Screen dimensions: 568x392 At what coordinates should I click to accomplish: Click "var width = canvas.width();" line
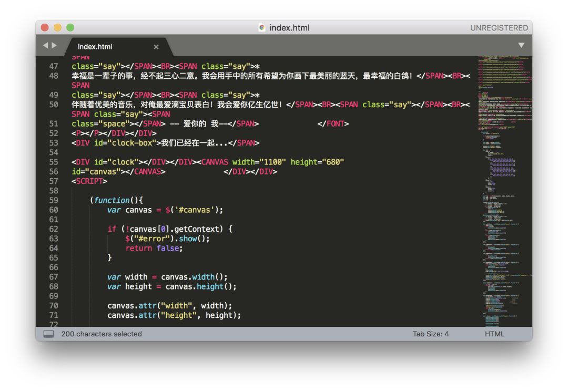167,277
